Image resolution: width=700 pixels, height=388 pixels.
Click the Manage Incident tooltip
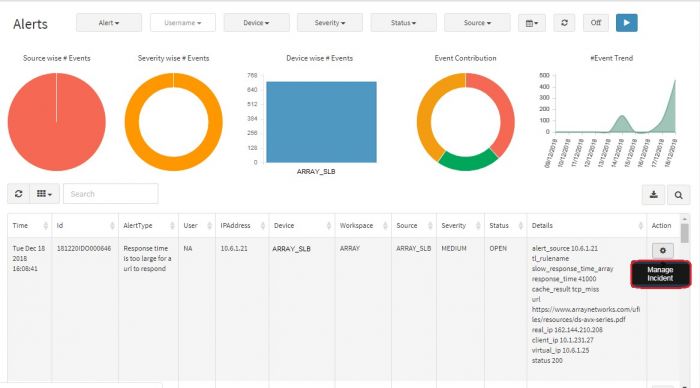(x=660, y=274)
